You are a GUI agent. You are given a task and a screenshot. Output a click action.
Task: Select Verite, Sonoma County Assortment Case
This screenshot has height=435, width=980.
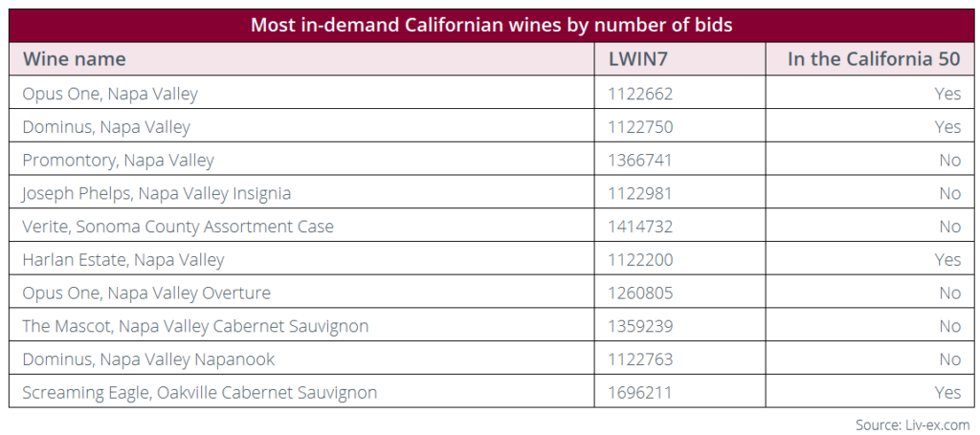coord(178,226)
